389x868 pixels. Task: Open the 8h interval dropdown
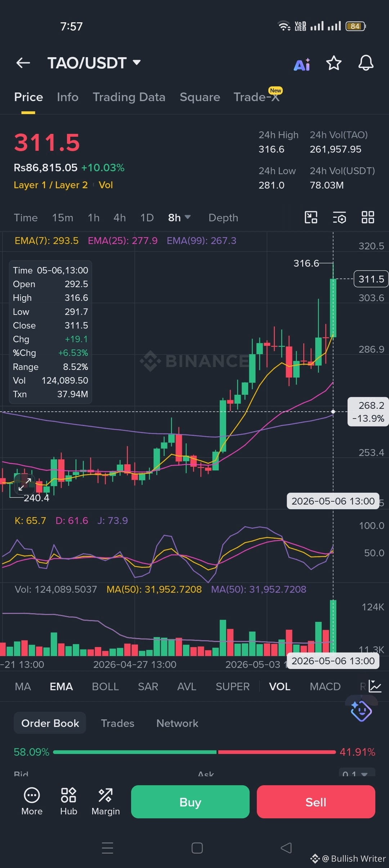point(179,217)
